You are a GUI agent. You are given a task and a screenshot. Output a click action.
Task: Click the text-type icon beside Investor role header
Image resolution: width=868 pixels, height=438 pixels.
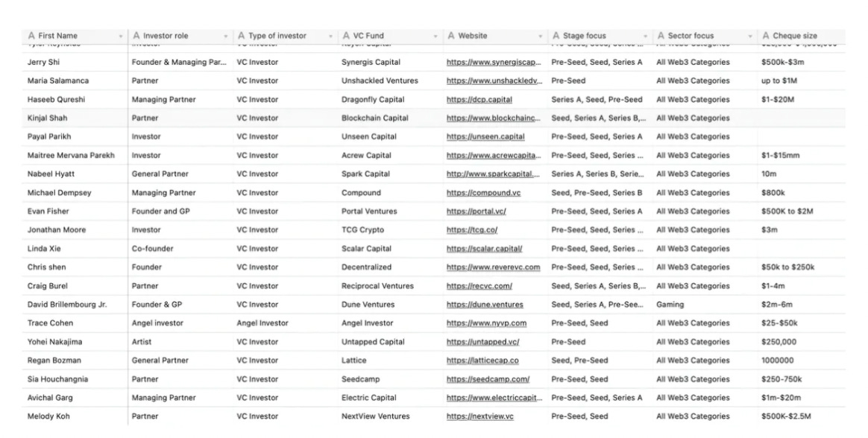[136, 36]
